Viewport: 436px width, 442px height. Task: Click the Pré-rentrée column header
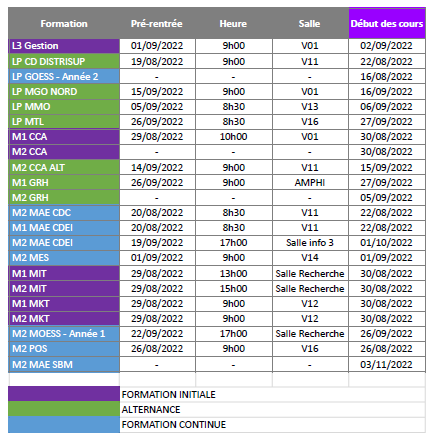(157, 23)
